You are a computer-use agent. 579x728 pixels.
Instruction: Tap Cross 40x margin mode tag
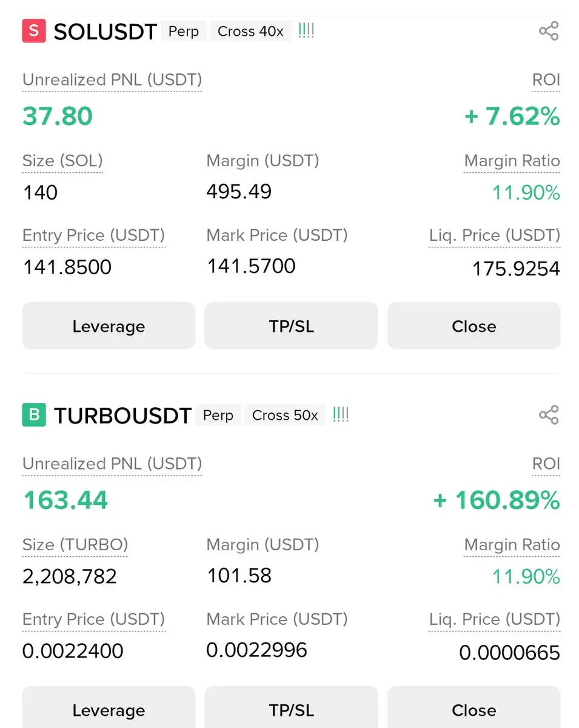pos(250,31)
